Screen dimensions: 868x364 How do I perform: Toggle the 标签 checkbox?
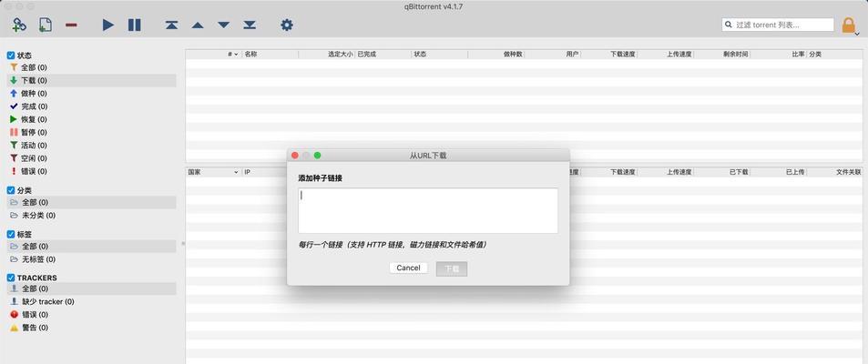(x=11, y=234)
